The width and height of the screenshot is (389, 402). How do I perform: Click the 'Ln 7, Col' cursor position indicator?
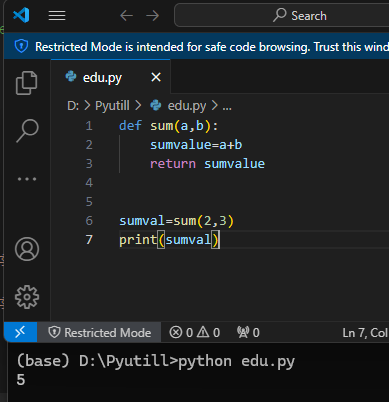365,333
